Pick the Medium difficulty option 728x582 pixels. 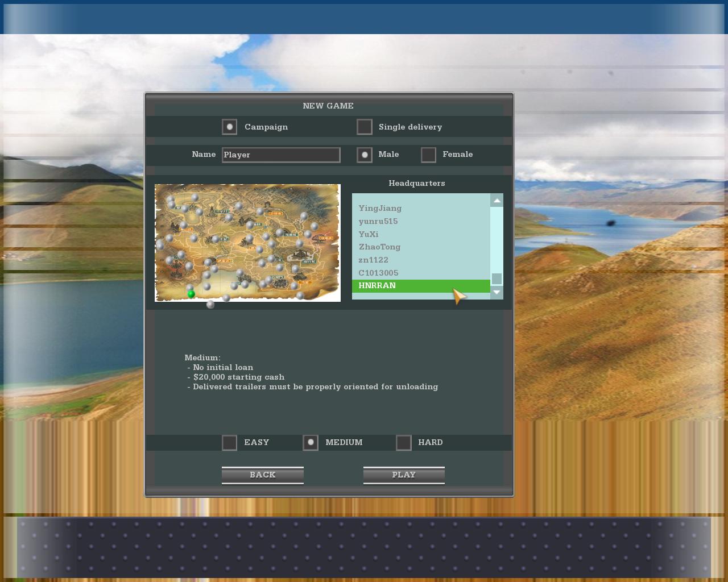(311, 442)
